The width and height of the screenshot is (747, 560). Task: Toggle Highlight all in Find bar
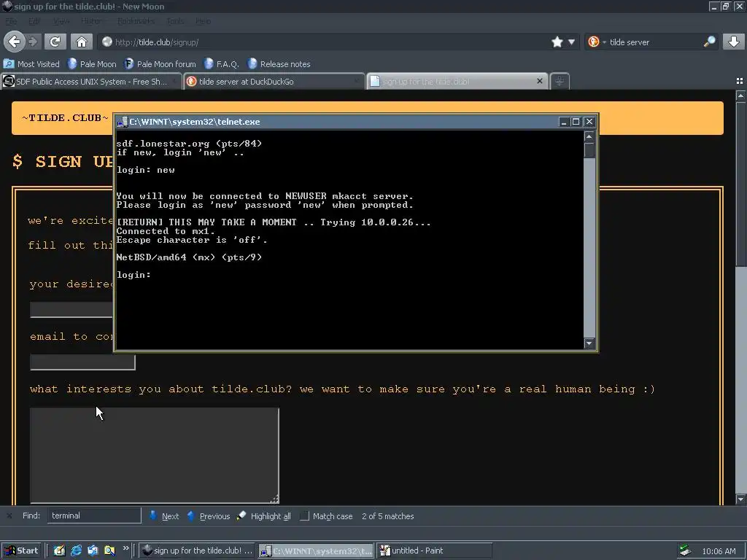[264, 516]
